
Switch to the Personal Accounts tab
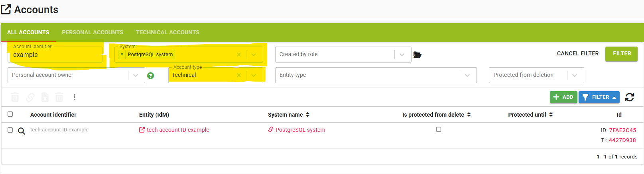tap(93, 32)
